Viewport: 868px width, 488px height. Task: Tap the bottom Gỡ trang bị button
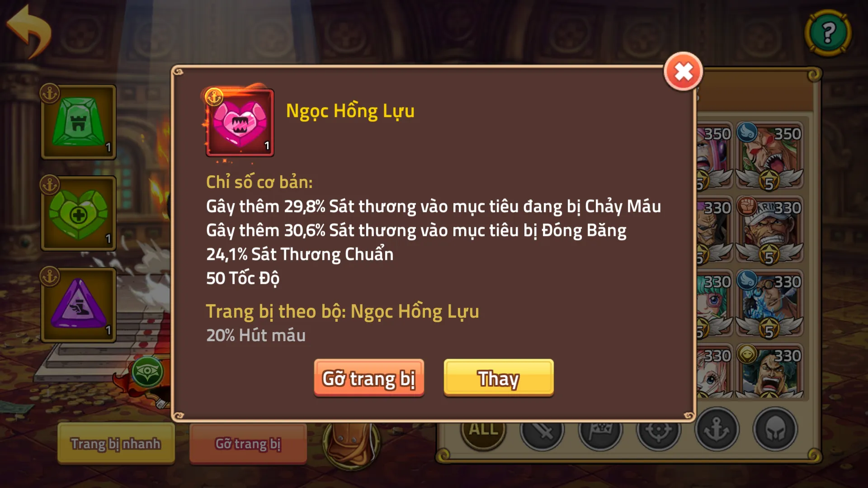coord(248,444)
